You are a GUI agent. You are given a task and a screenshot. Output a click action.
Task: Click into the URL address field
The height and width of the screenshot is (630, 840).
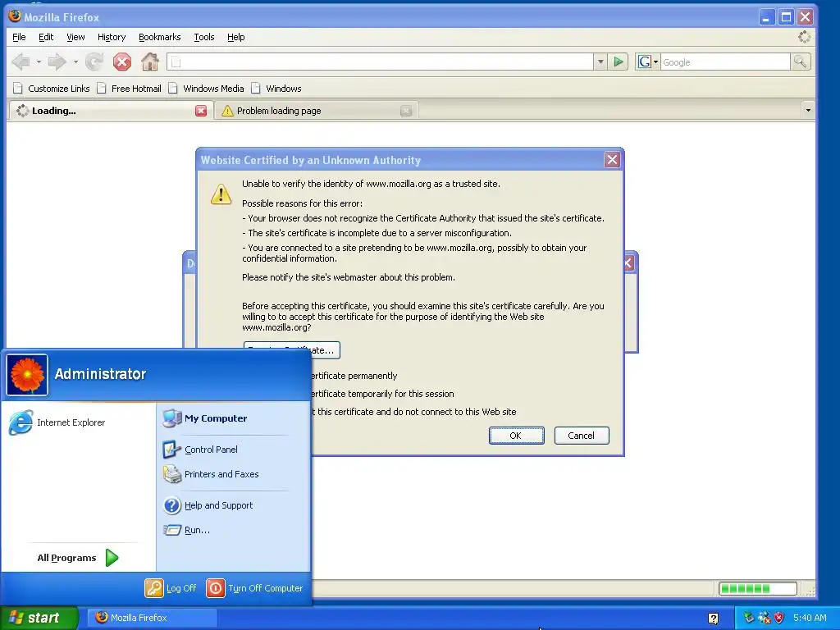click(381, 62)
